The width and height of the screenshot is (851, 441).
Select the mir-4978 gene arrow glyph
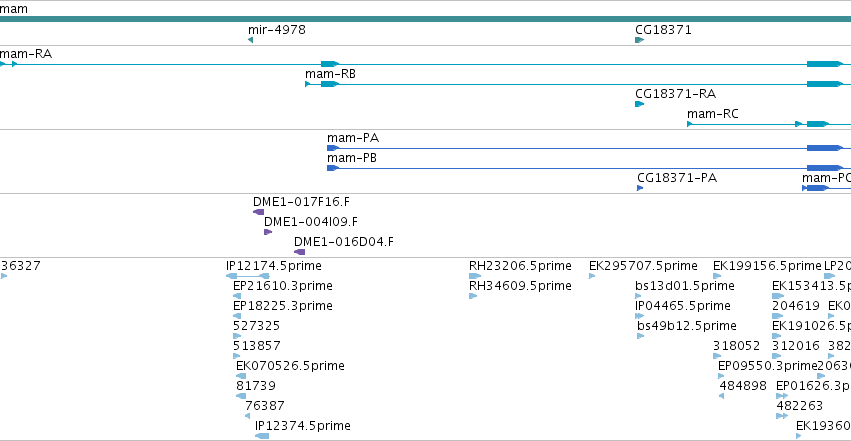tap(251, 40)
